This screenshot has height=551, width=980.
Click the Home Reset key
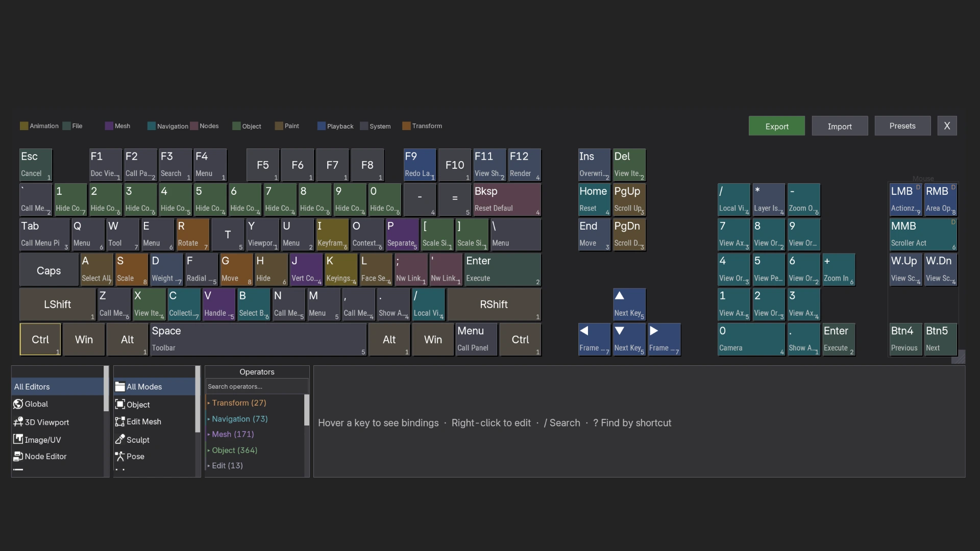[594, 199]
